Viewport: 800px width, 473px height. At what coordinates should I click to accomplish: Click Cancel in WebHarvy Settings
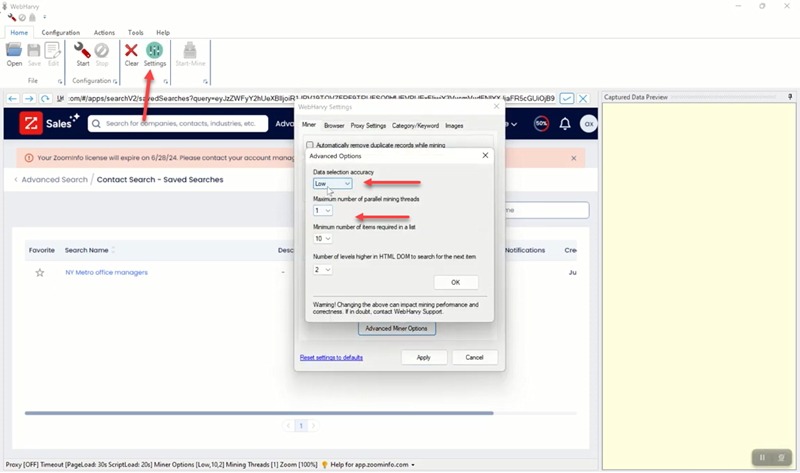coord(474,357)
